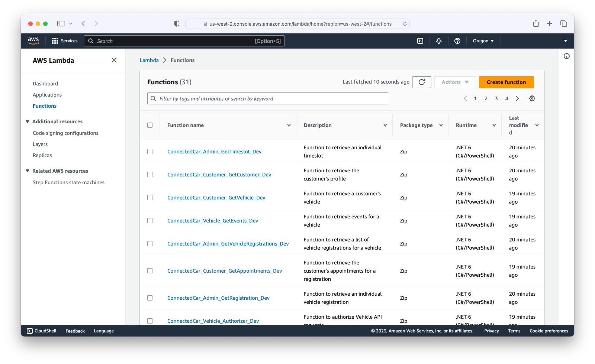Viewport: 595px width, 364px height.
Task: Click the browser address bar
Action: (x=297, y=24)
